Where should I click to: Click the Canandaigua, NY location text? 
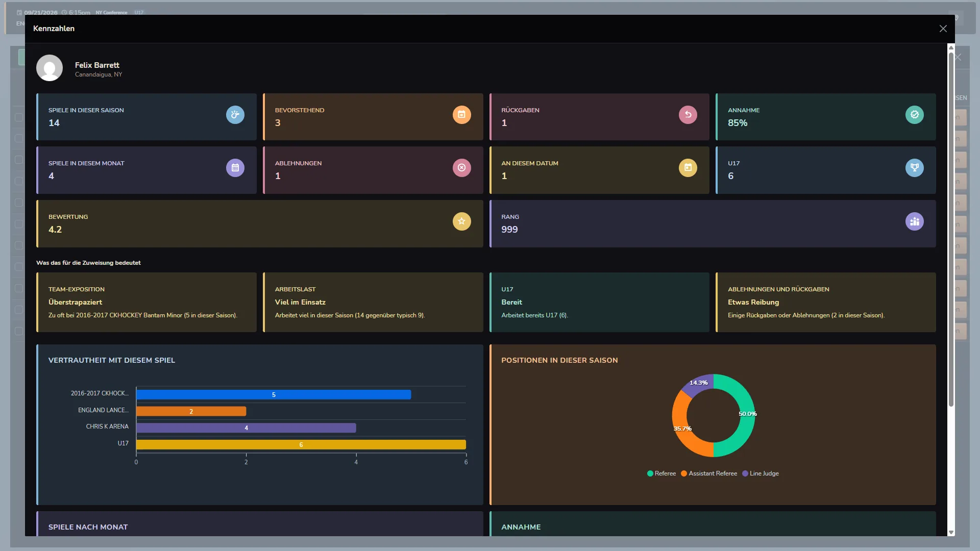point(99,74)
